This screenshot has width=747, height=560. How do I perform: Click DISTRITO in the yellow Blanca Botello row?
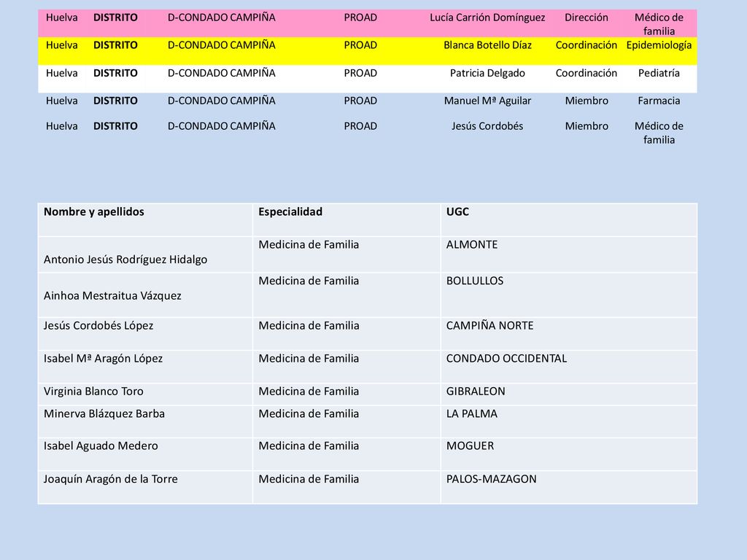click(115, 45)
